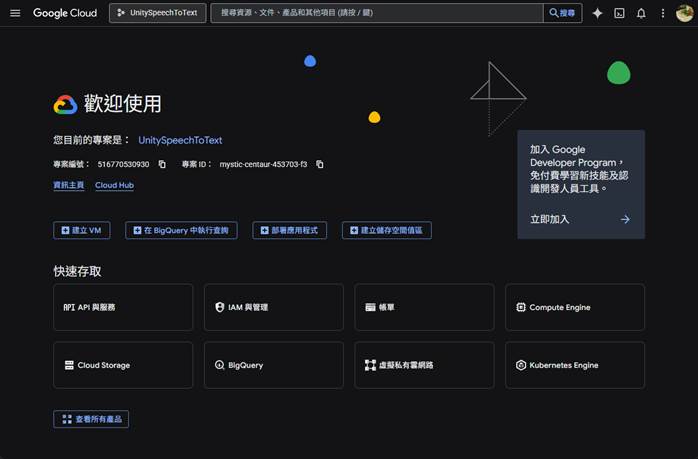This screenshot has height=459, width=698.
Task: Click 查看所有產品 button
Action: point(91,419)
